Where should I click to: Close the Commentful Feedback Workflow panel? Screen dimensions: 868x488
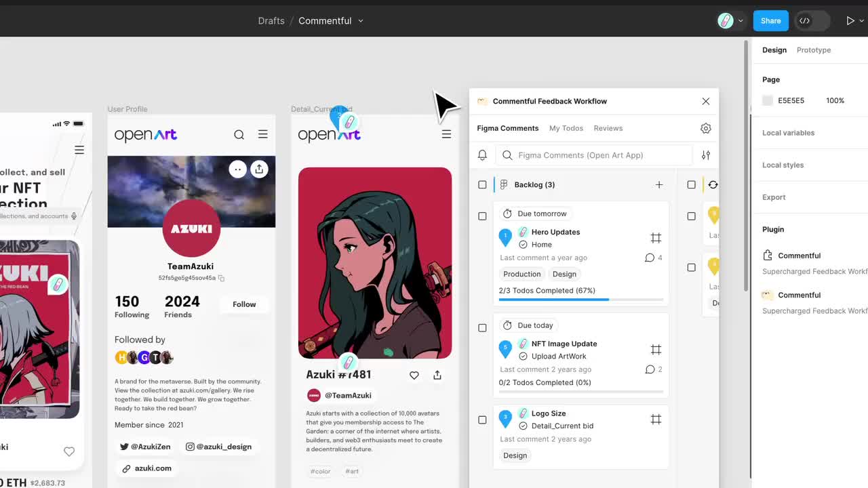705,101
